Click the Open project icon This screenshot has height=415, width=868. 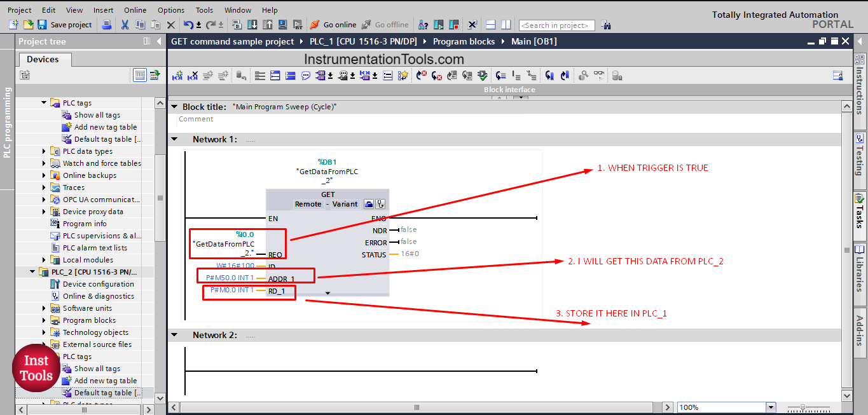(x=28, y=25)
